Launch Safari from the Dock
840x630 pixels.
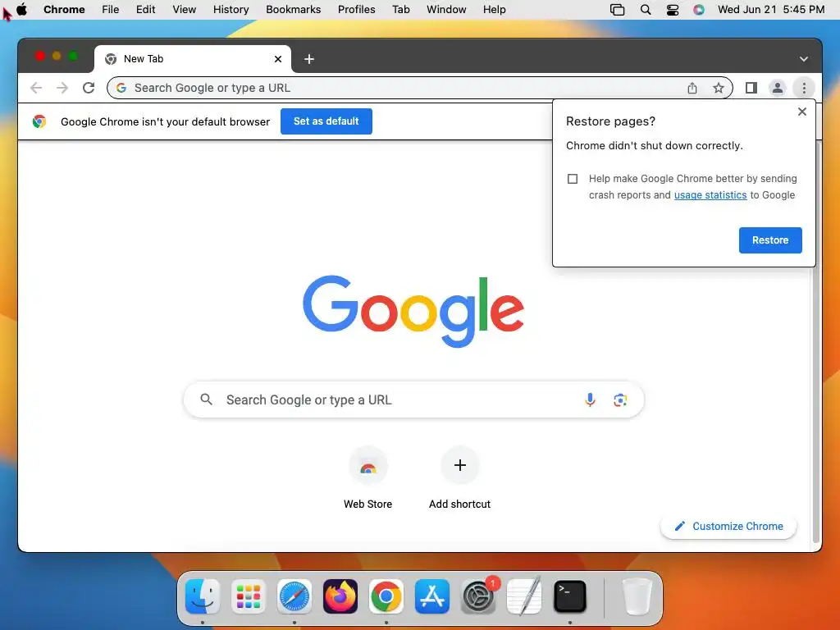coord(294,596)
